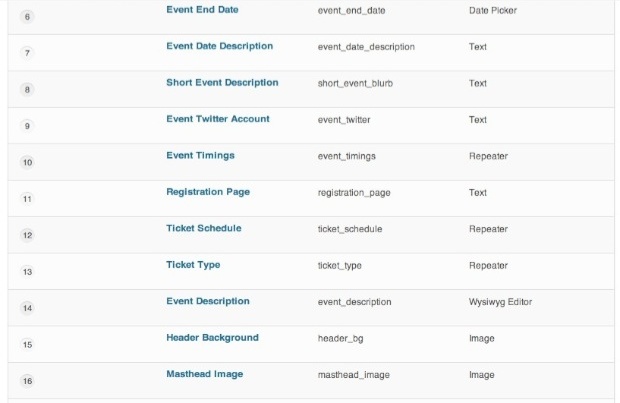The image size is (620, 403).
Task: Select the event_twitter field name text
Action: tap(344, 120)
